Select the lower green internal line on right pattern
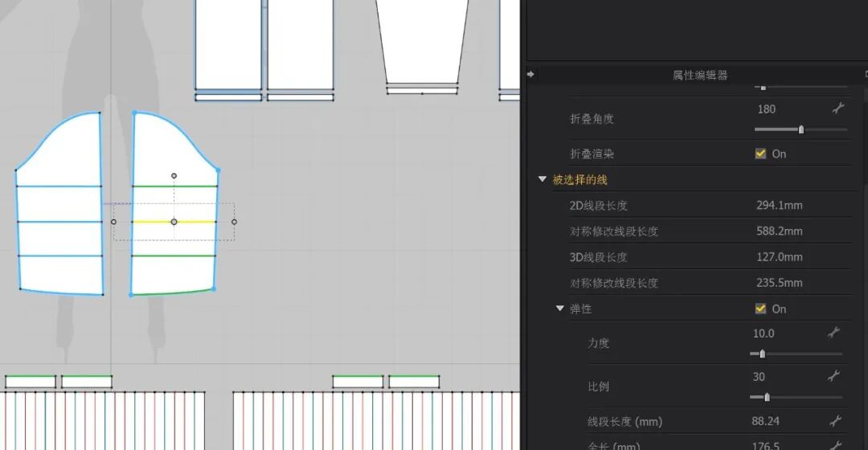This screenshot has height=450, width=868. click(174, 256)
